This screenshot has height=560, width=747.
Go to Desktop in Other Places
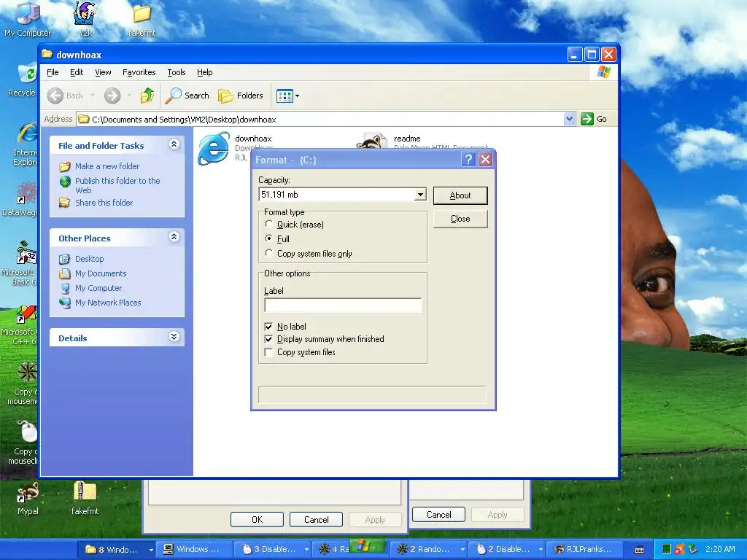pyautogui.click(x=89, y=259)
